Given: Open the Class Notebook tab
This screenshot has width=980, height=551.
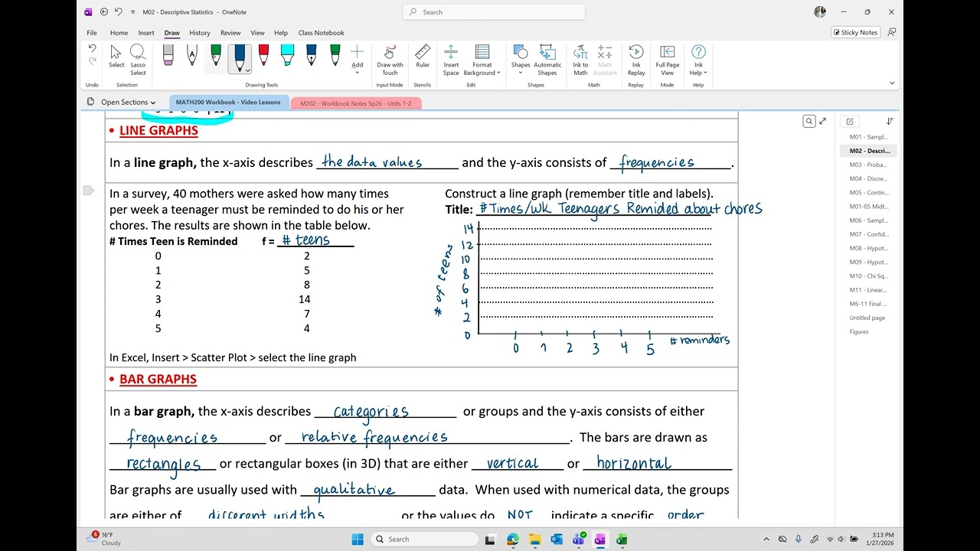Looking at the screenshot, I should [x=321, y=33].
